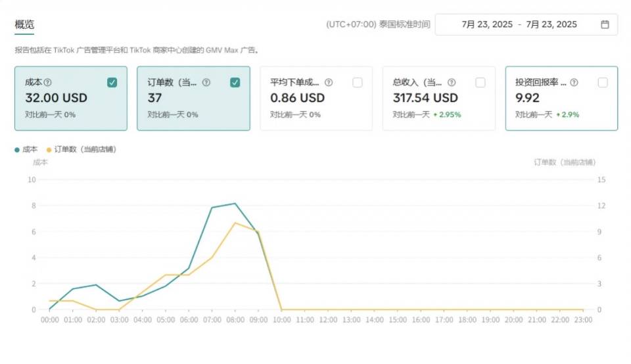Click the GMV Max report description text
Image resolution: width=631 pixels, height=364 pixels.
pyautogui.click(x=137, y=51)
